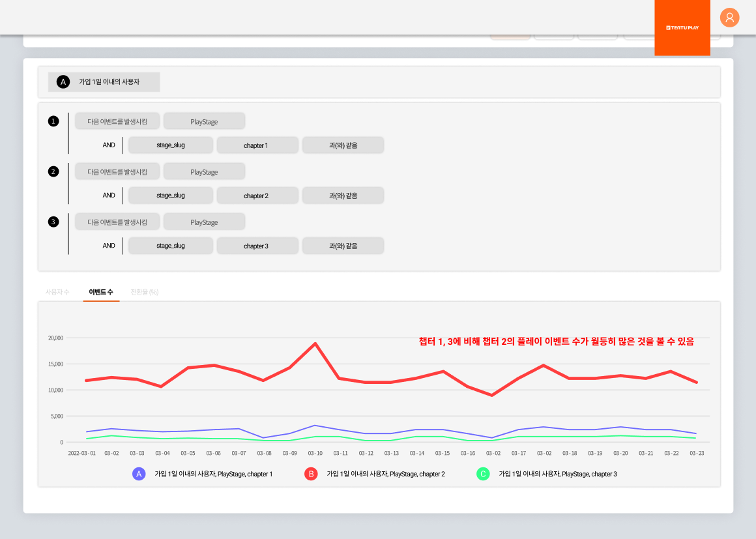
Task: Click the 20,000 y-axis label
Action: [55, 338]
